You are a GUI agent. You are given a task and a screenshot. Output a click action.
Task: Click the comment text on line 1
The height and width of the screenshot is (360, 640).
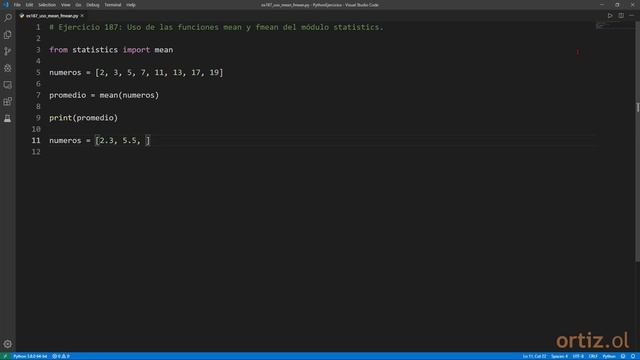pos(216,27)
